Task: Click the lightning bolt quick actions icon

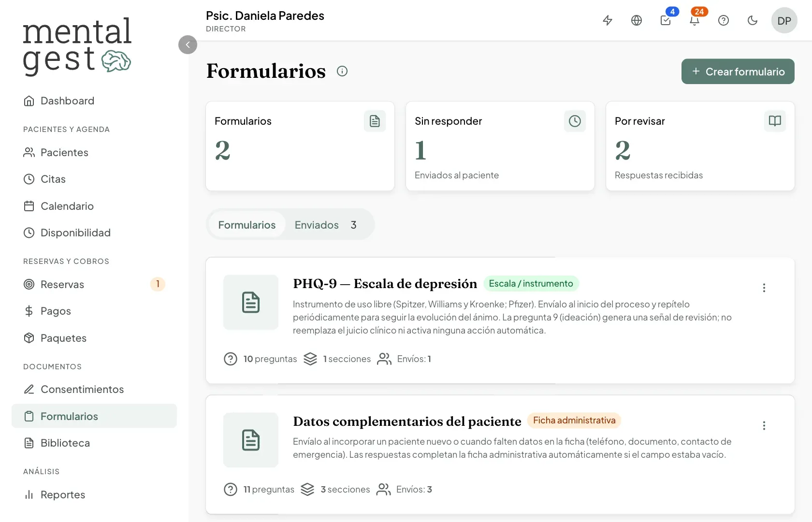Action: pos(608,20)
